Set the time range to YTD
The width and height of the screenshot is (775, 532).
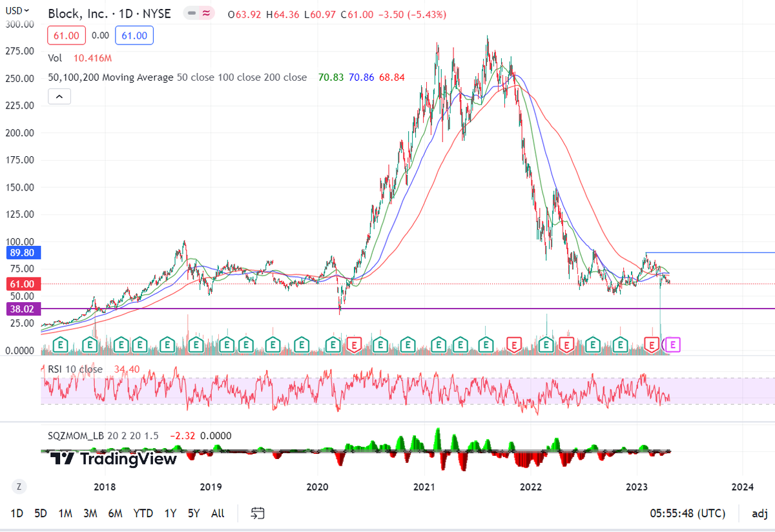pyautogui.click(x=143, y=513)
